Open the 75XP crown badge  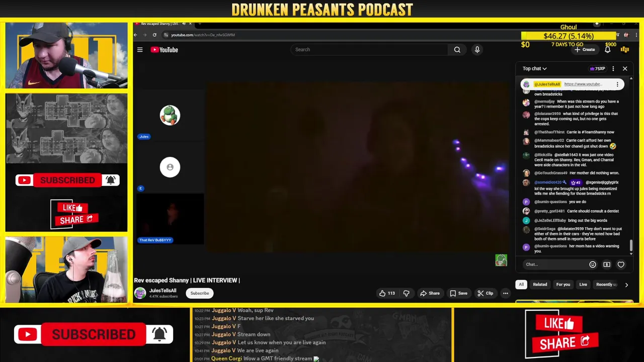pyautogui.click(x=597, y=68)
